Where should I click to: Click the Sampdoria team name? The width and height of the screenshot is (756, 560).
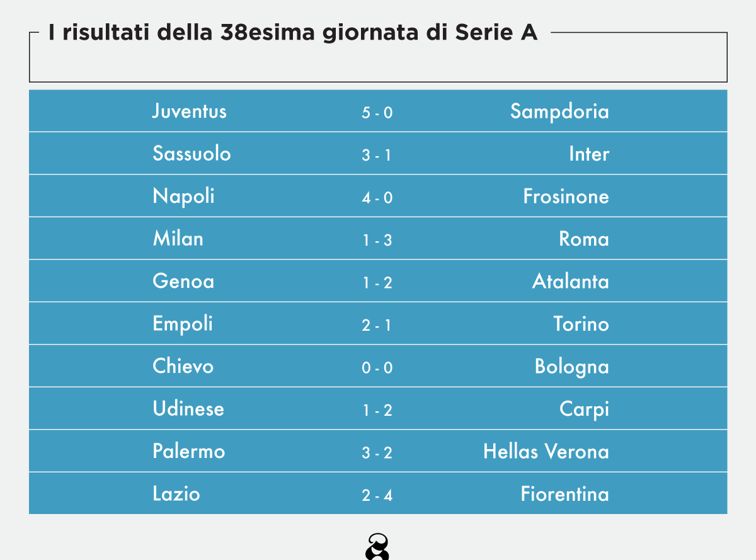click(x=559, y=111)
